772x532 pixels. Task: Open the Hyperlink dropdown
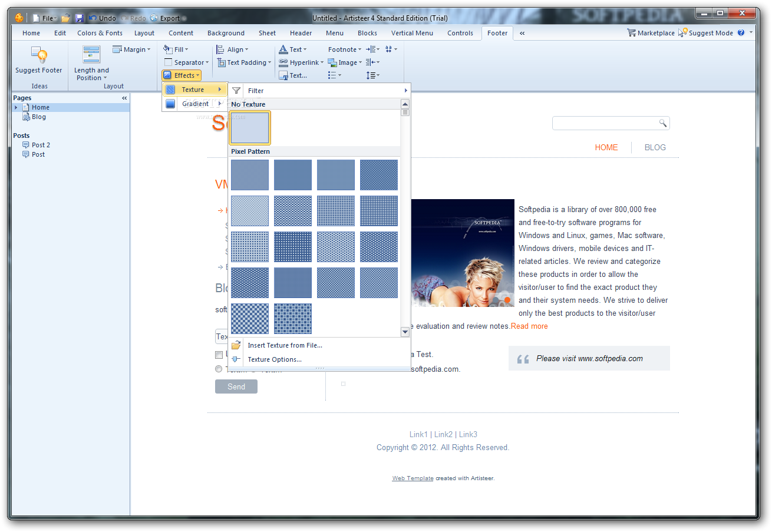[x=301, y=62]
